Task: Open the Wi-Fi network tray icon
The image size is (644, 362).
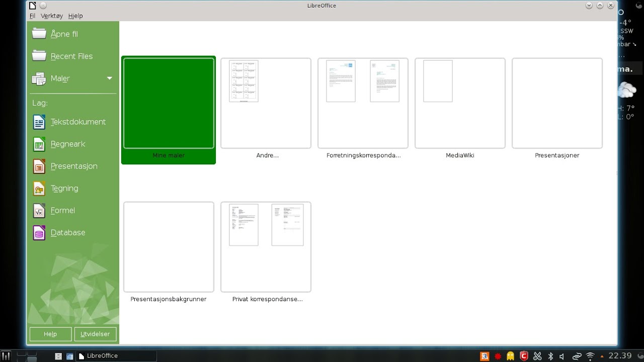Action: point(590,356)
